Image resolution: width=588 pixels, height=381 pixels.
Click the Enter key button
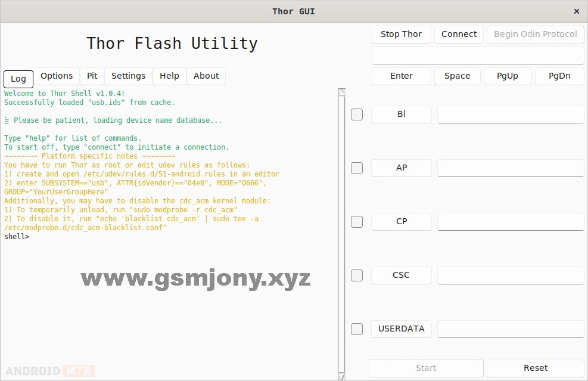pyautogui.click(x=402, y=76)
